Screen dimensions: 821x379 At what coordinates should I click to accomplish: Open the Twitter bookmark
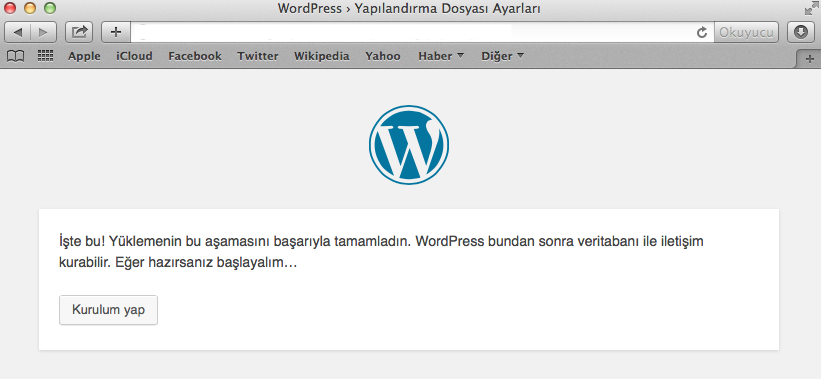coord(258,56)
